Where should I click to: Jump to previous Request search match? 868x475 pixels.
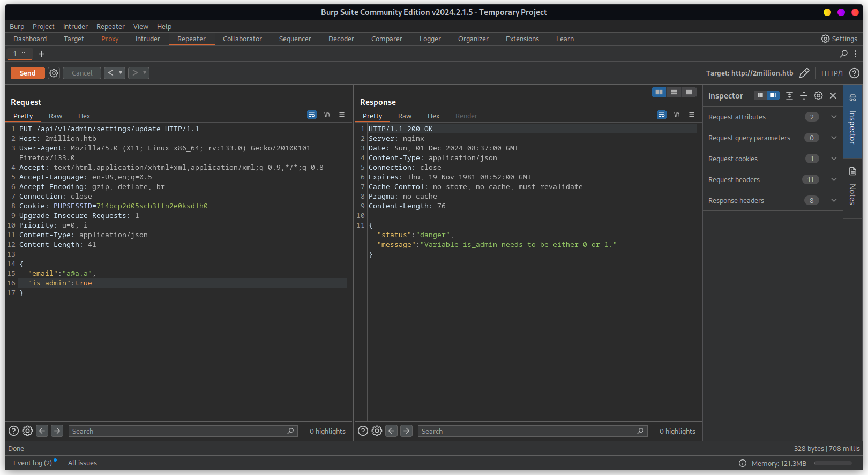pyautogui.click(x=42, y=431)
